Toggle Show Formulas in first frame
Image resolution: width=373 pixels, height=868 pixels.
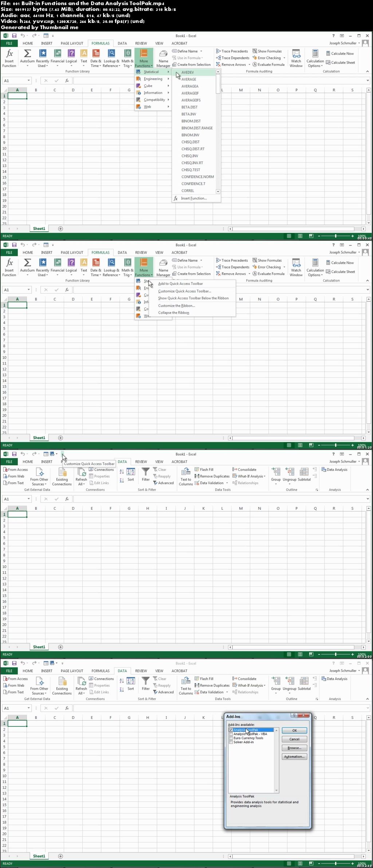267,51
